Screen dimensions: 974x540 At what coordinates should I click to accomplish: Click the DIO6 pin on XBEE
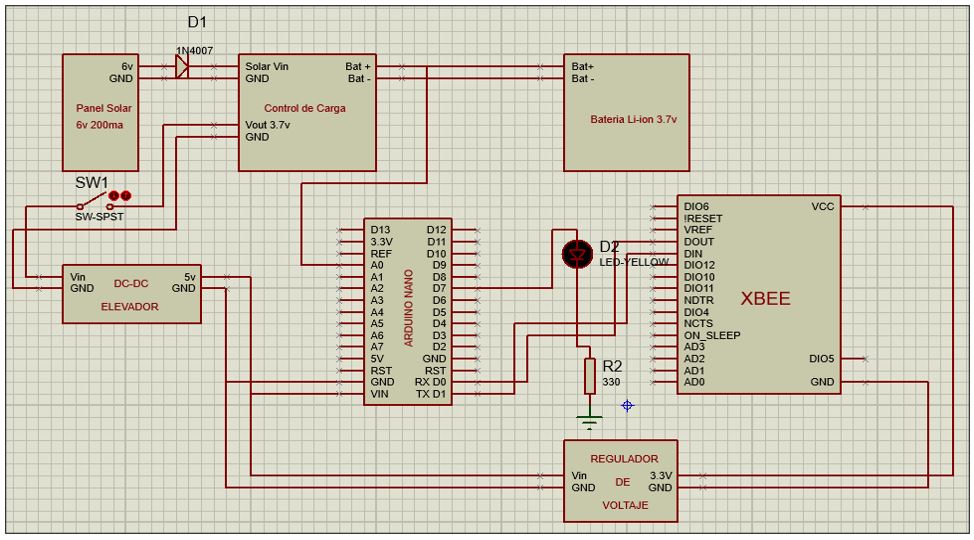coord(696,207)
